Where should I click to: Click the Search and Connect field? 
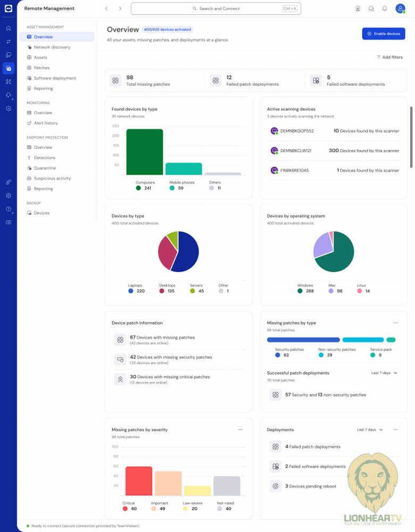pos(216,9)
